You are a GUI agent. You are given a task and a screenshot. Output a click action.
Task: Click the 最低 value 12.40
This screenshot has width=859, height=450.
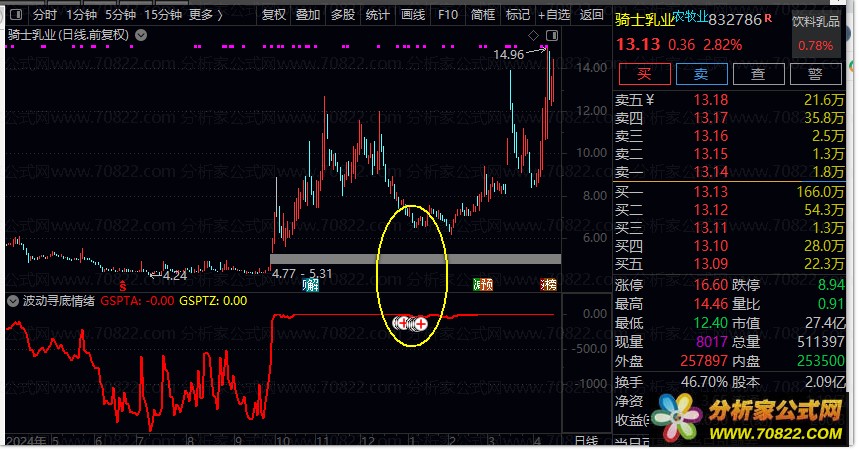point(711,323)
